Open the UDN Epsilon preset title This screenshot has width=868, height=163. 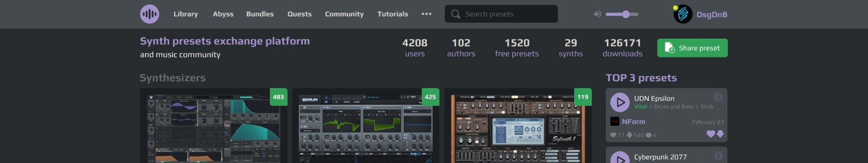tap(654, 98)
